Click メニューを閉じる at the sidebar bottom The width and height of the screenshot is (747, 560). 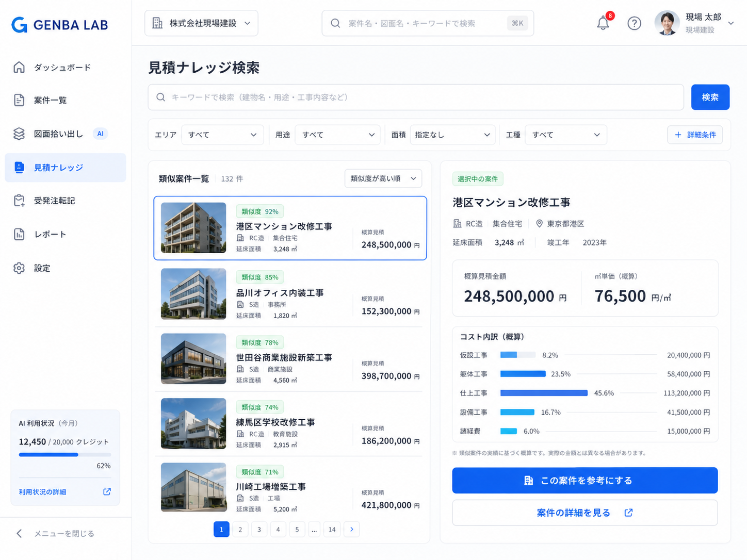pos(64,533)
